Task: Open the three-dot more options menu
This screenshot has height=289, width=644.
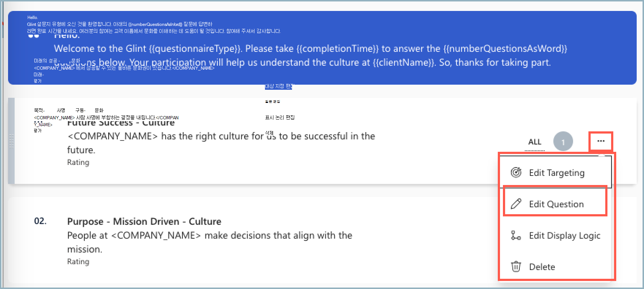Action: (x=601, y=141)
